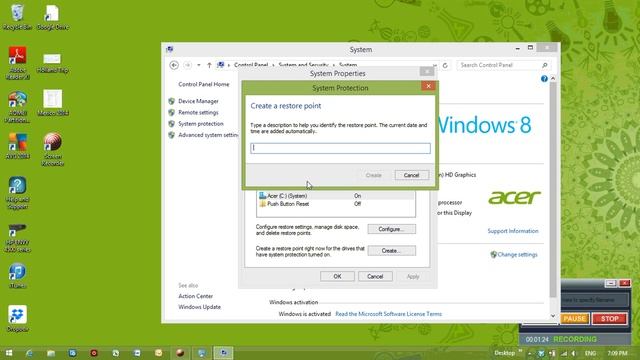Viewport: 640px width, 360px height.
Task: Open the Recycle Bin desktop icon
Action: point(17,17)
